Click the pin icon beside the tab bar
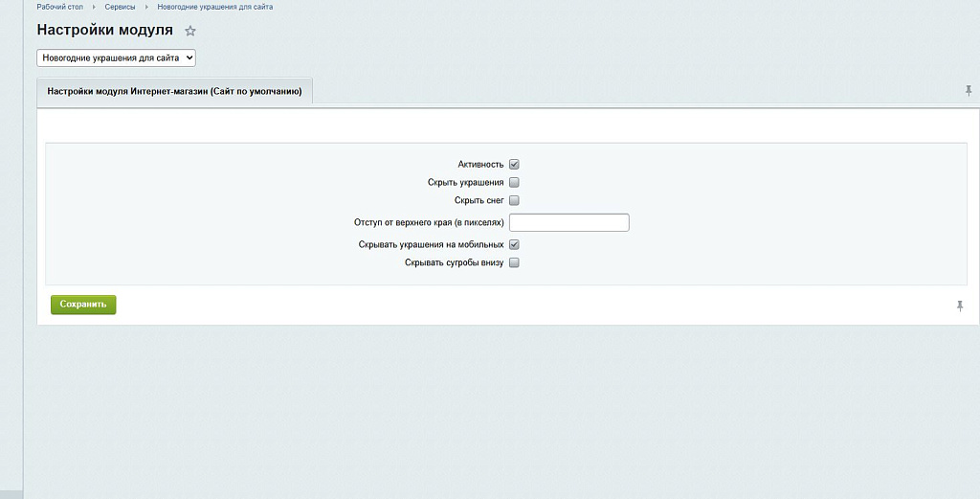The width and height of the screenshot is (980, 499). click(x=969, y=91)
